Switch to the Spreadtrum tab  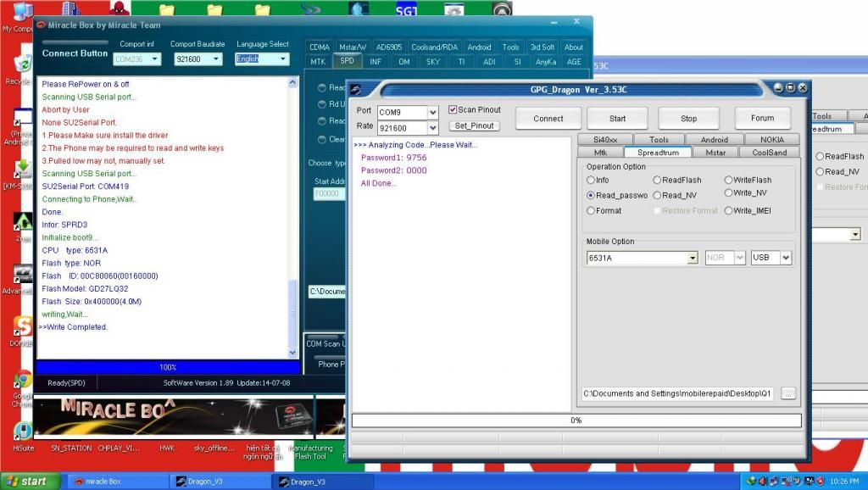(x=658, y=153)
